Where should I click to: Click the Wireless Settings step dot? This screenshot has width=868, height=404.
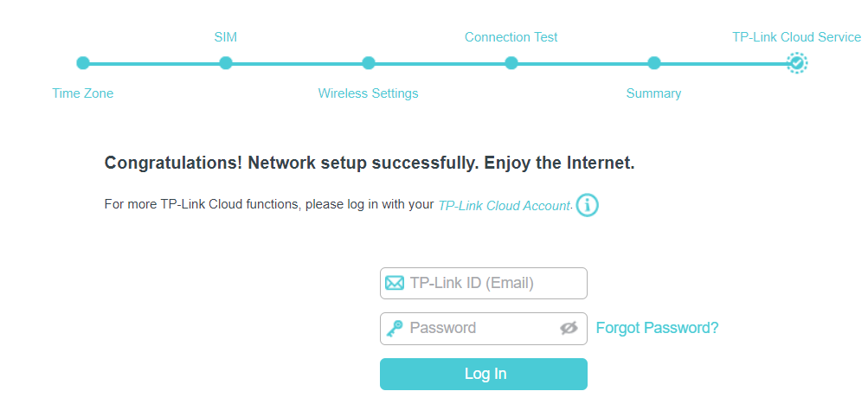369,62
